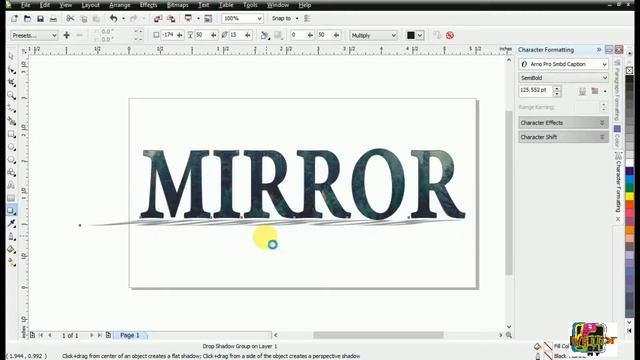Screen dimensions: 640x360
Task: Open the File menu
Action: click(25, 5)
